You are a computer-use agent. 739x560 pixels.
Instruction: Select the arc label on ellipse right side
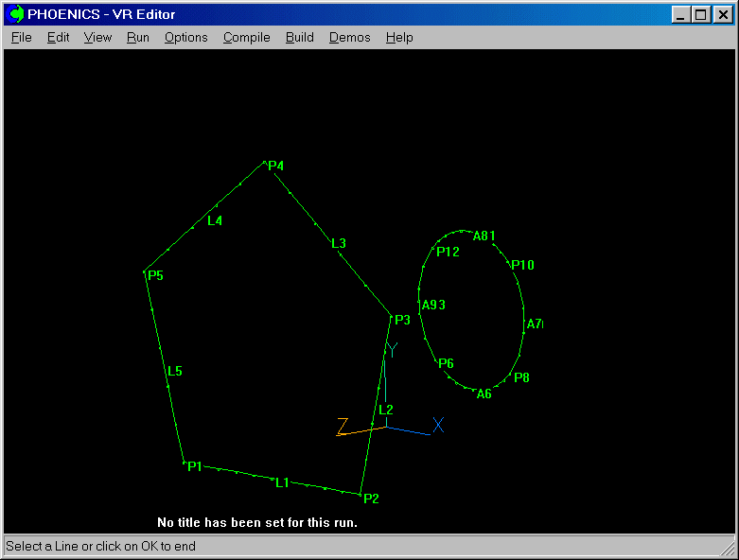(535, 324)
